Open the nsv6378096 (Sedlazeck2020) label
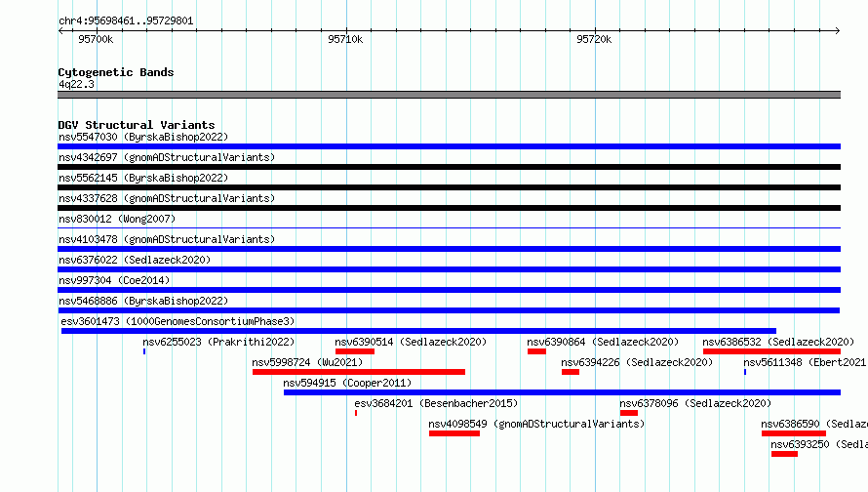The width and height of the screenshot is (868, 492). click(x=695, y=403)
